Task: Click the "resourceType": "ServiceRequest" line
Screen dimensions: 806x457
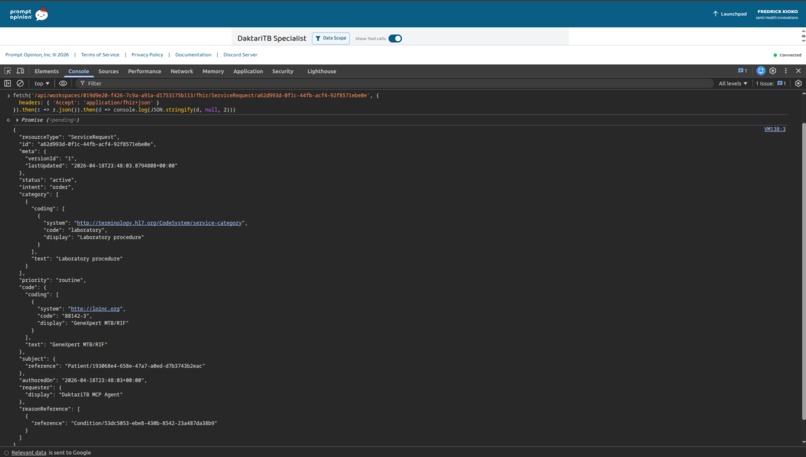Action: 69,137
